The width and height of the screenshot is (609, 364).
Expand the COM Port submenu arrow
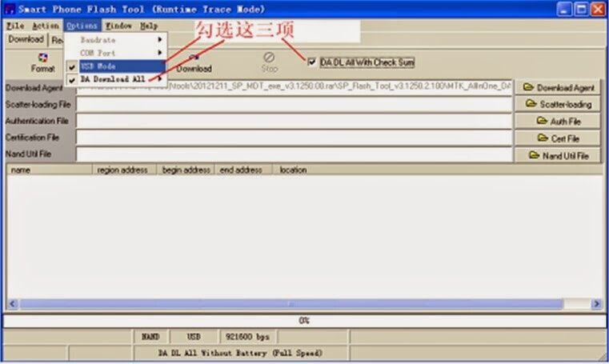tap(159, 52)
